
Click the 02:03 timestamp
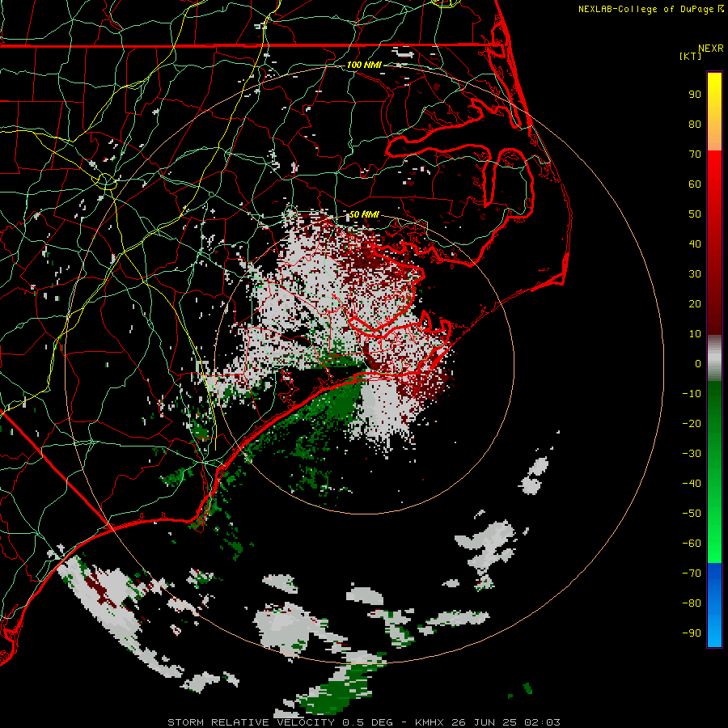click(x=542, y=722)
